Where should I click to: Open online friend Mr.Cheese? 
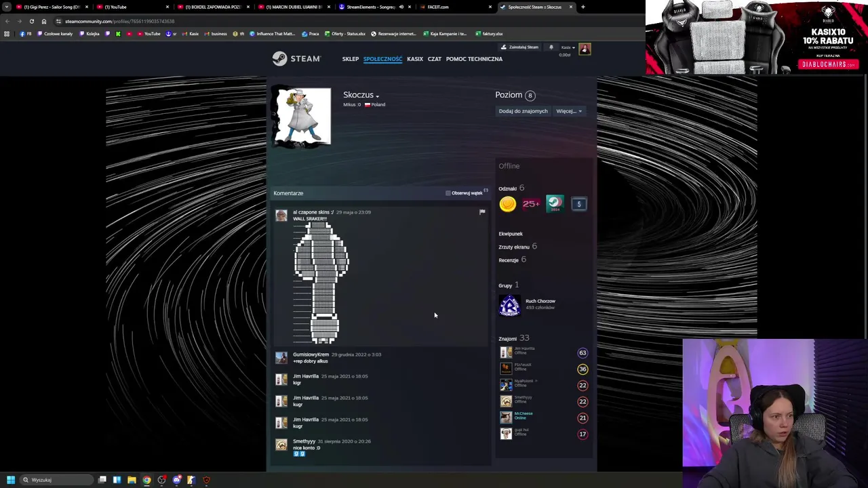tap(543, 418)
